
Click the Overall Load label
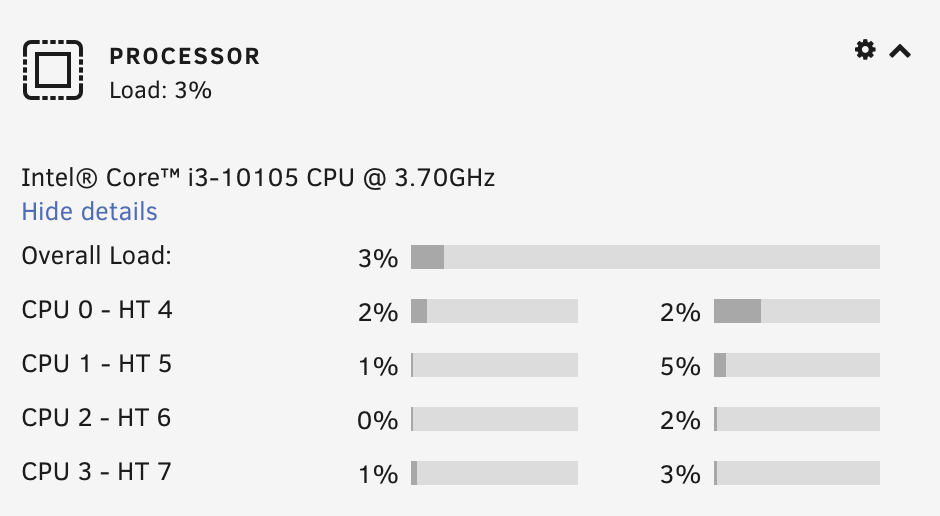coord(97,256)
